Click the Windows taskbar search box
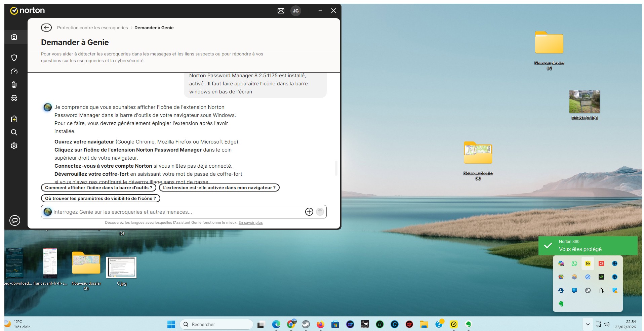 click(216, 324)
